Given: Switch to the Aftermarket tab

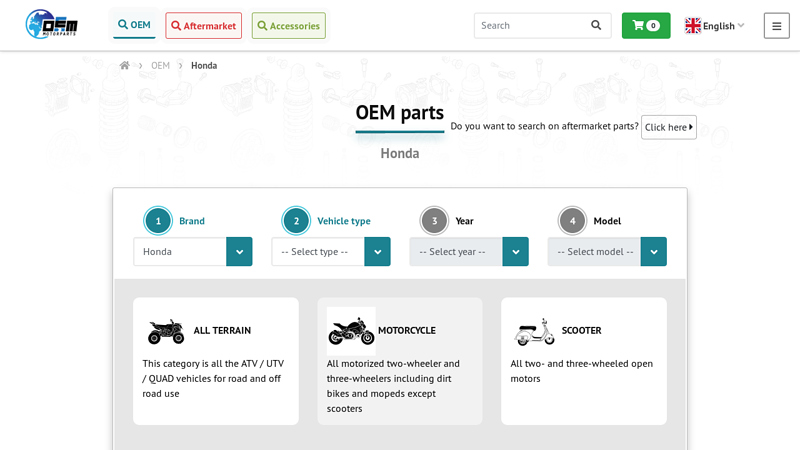Looking at the screenshot, I should (x=204, y=26).
